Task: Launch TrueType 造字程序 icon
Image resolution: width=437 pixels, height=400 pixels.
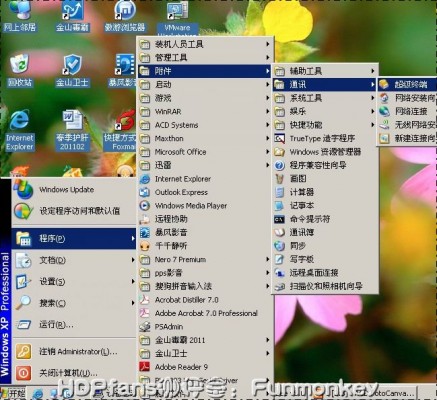Action: coord(279,138)
